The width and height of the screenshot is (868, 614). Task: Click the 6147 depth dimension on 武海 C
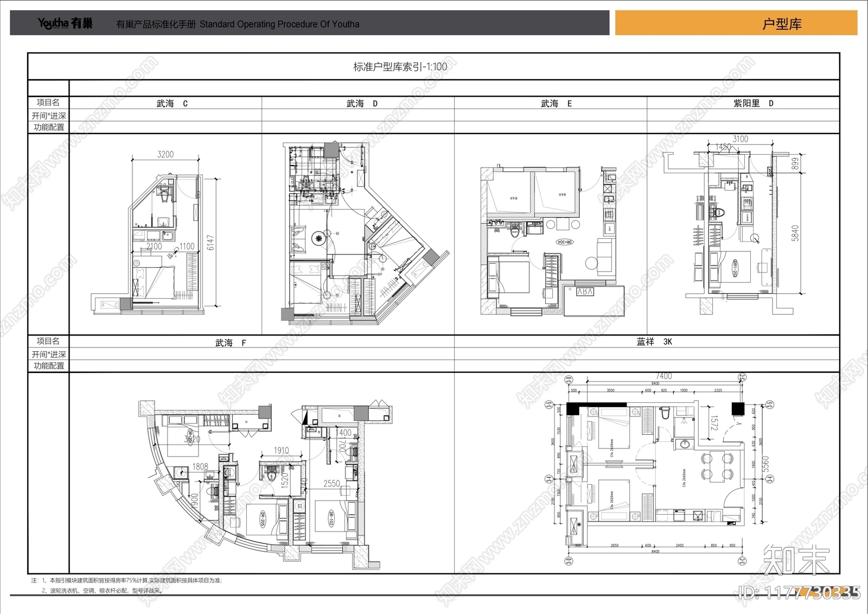pyautogui.click(x=210, y=243)
